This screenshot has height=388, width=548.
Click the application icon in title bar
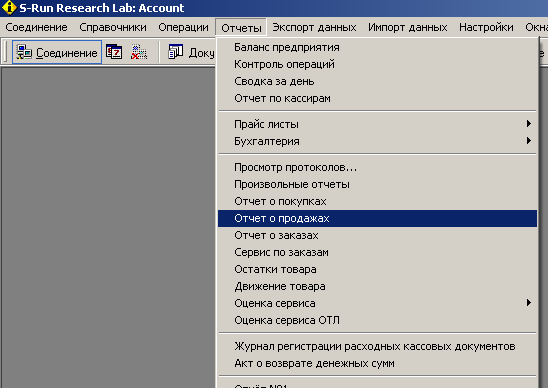pos(9,8)
